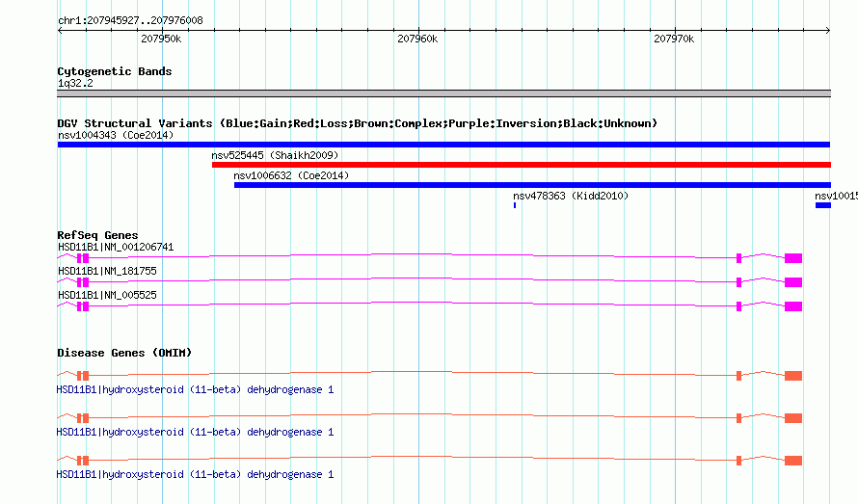Viewport: 858px width, 504px height.
Task: Click the HSD11B1|NM_005525 transcript label
Action: 107,295
